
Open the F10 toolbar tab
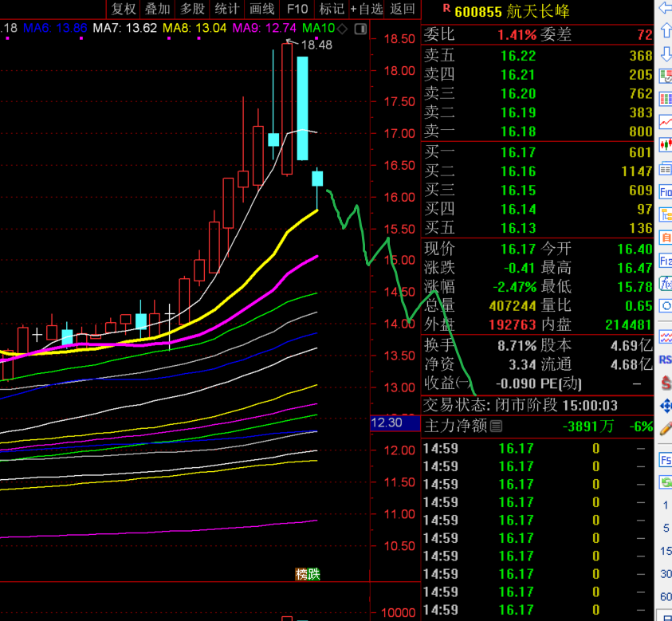point(297,9)
